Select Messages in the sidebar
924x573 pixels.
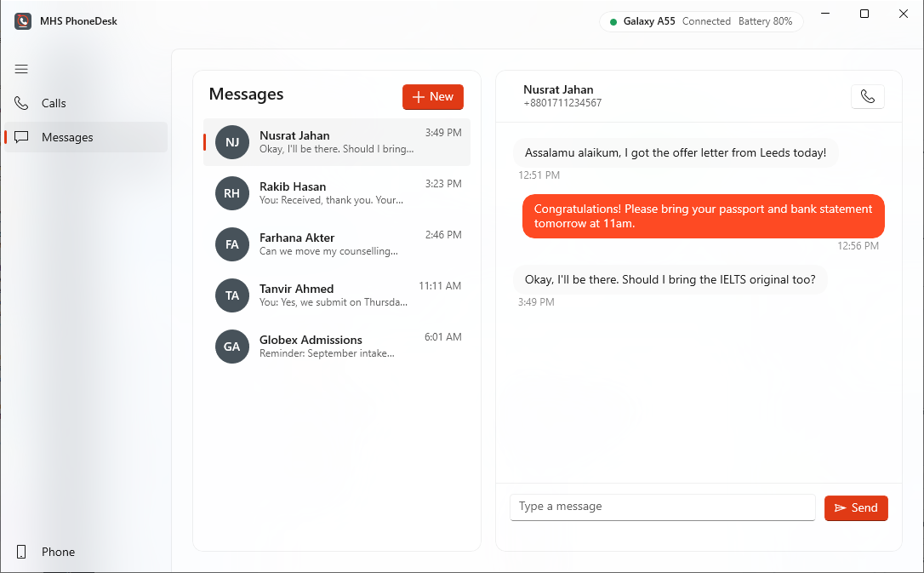pos(86,137)
